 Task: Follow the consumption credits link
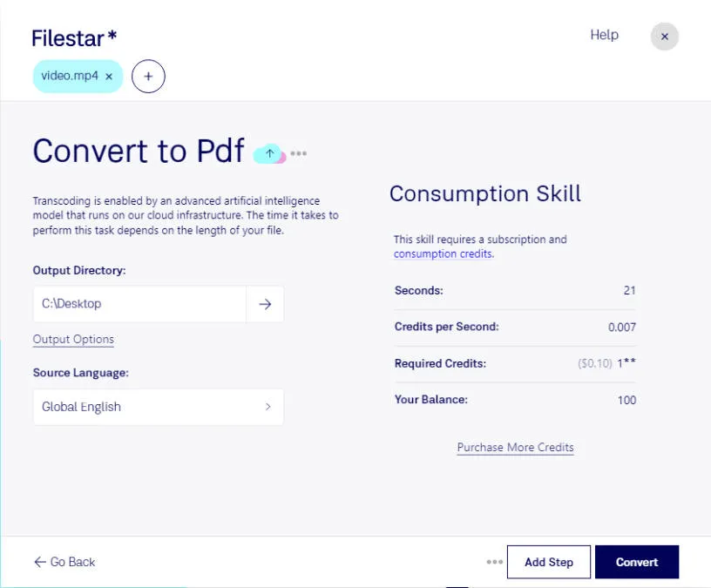[443, 253]
